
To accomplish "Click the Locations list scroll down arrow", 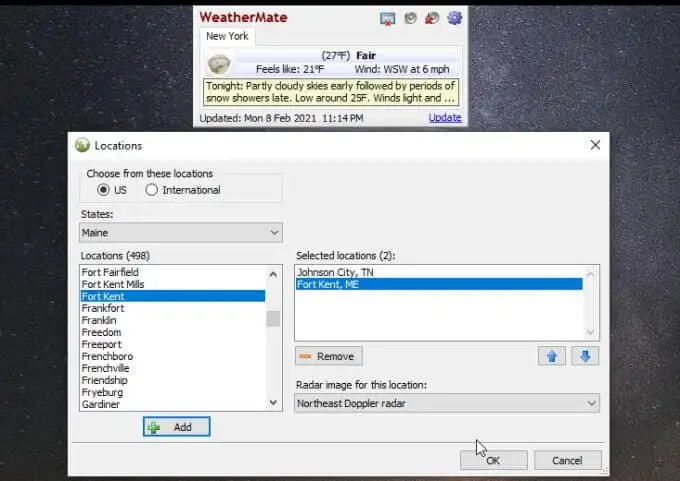I will tap(273, 402).
